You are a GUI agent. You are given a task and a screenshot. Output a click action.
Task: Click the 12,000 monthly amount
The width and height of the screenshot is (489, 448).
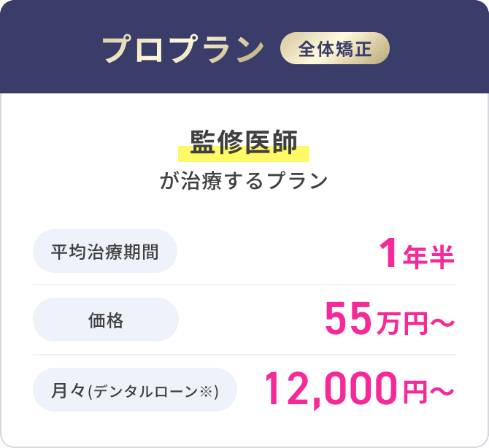coord(331,389)
